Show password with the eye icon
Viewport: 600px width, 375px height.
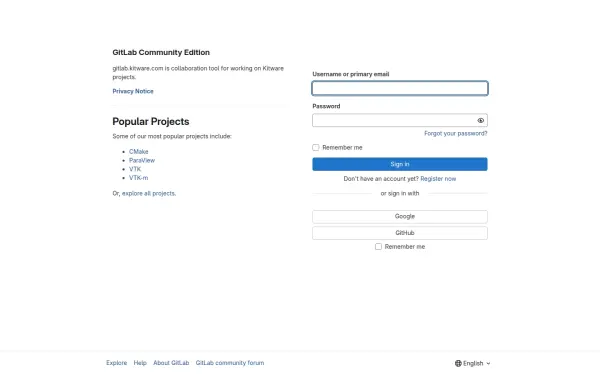(481, 121)
